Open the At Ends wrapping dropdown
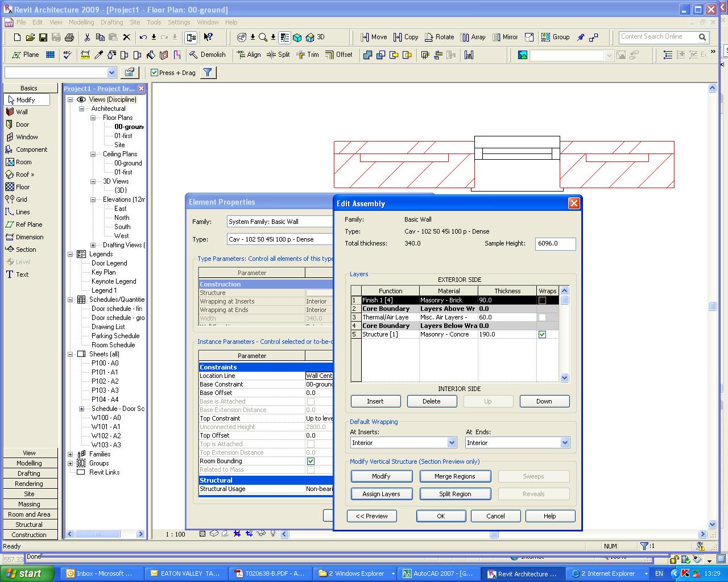Image resolution: width=728 pixels, height=582 pixels. pyautogui.click(x=565, y=443)
